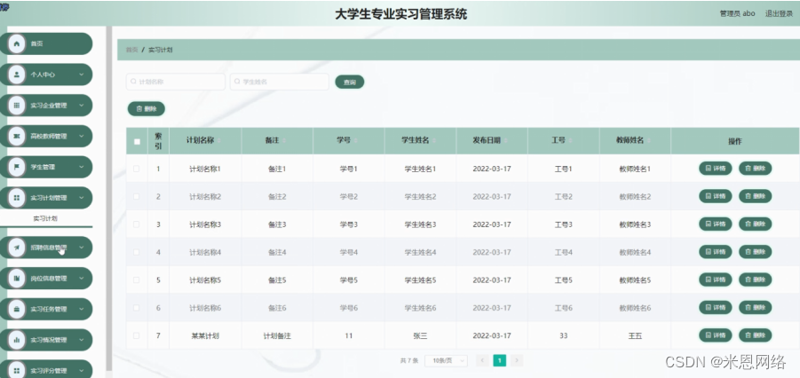Click the 操作 column header
This screenshot has height=378, width=800.
point(735,141)
